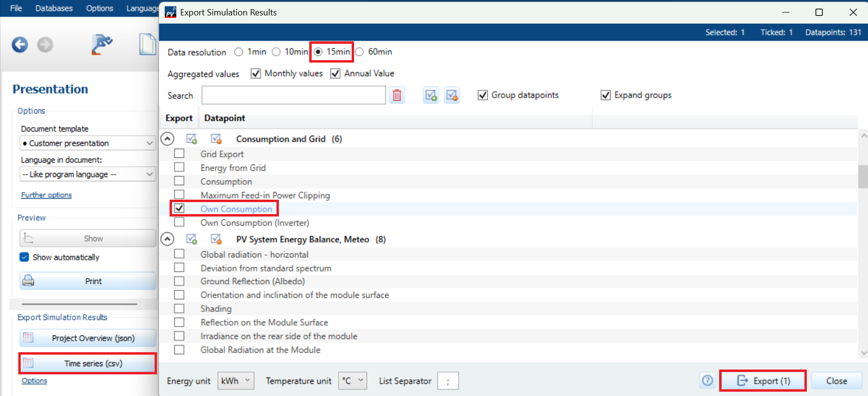Open help with the question mark icon
868x396 pixels.
point(707,381)
